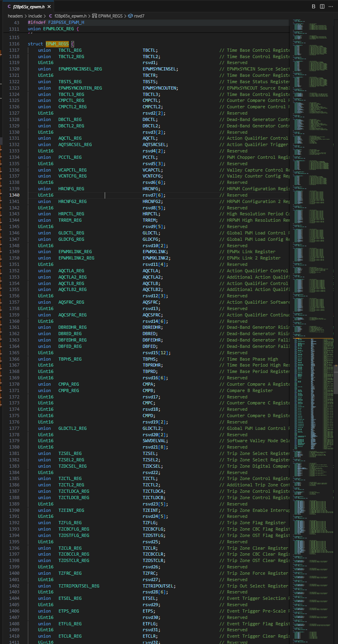Click ETSEL_REG type name
Viewport: 338px width, 644px height.
click(70, 598)
